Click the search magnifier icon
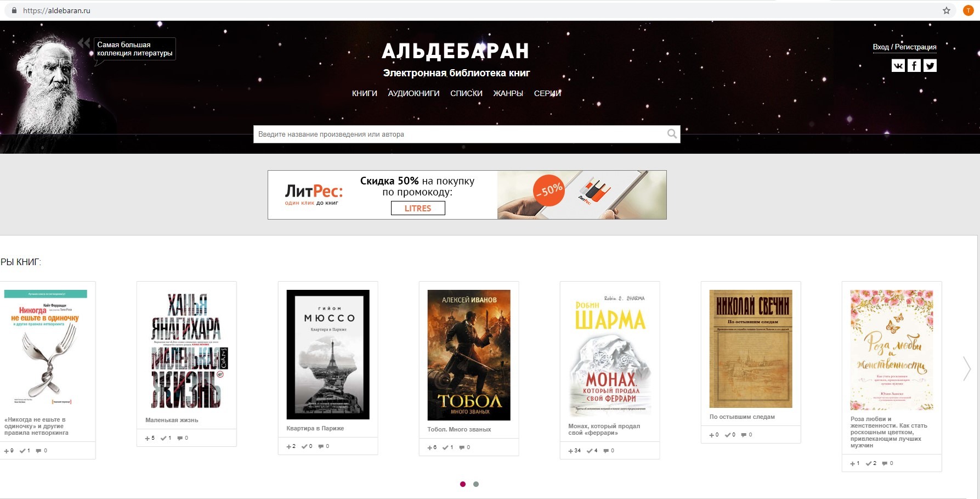 [x=672, y=134]
